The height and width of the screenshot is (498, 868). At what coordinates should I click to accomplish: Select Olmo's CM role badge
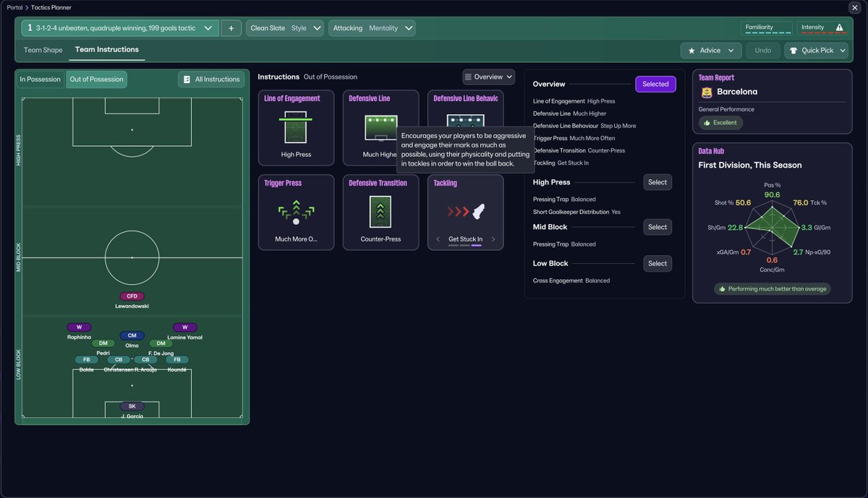132,335
